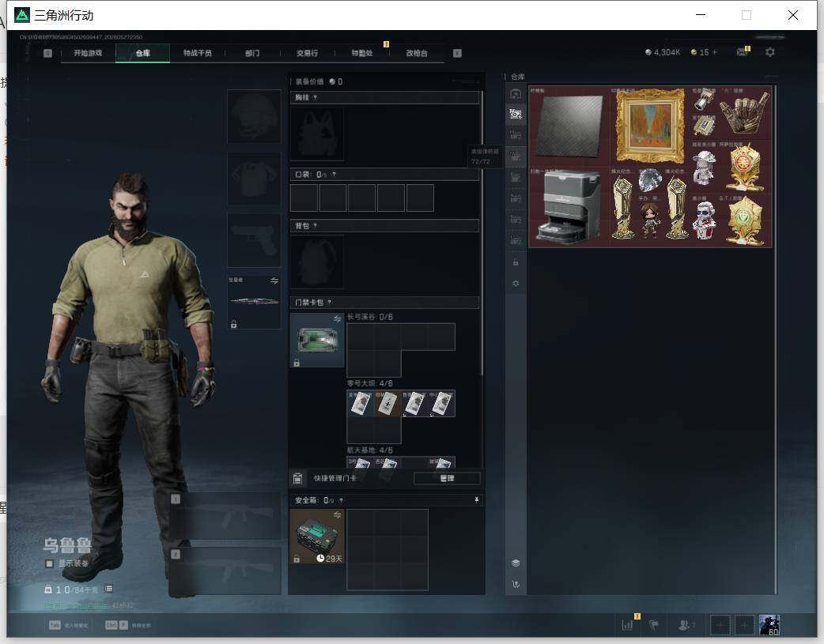Switch to the 仓库 tab
Viewport: 824px width, 644px height.
[142, 53]
